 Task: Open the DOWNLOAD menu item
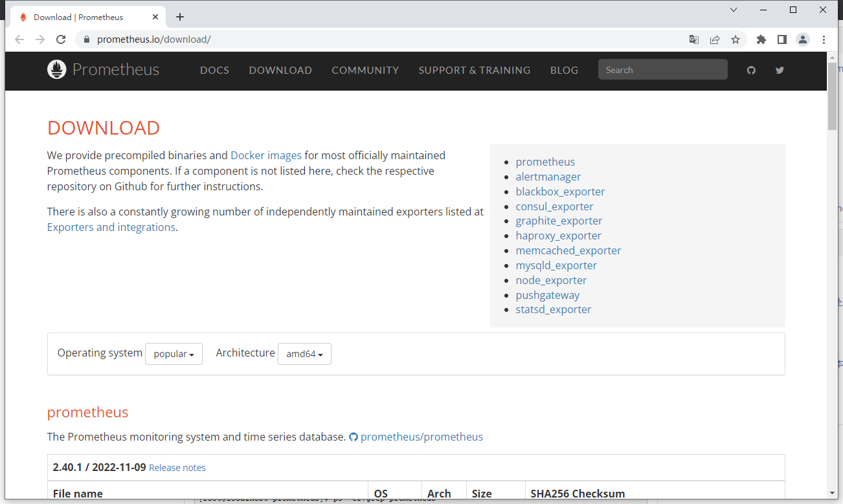click(x=280, y=70)
